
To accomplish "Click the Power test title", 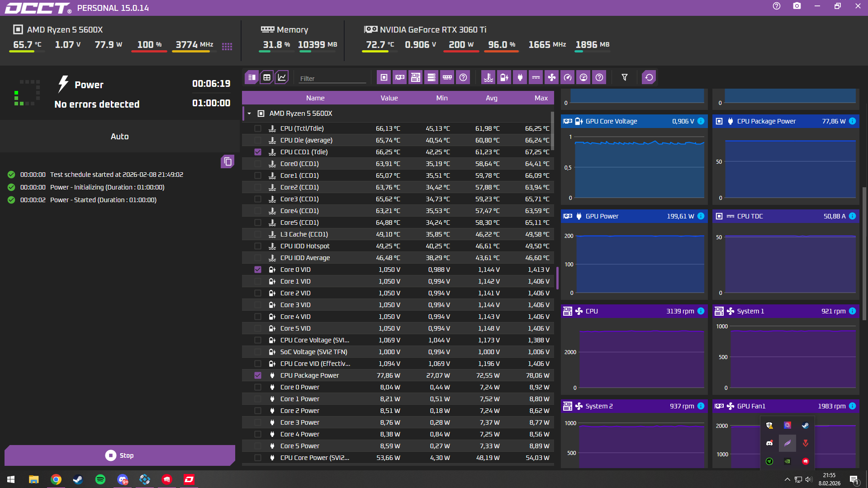I will [89, 85].
